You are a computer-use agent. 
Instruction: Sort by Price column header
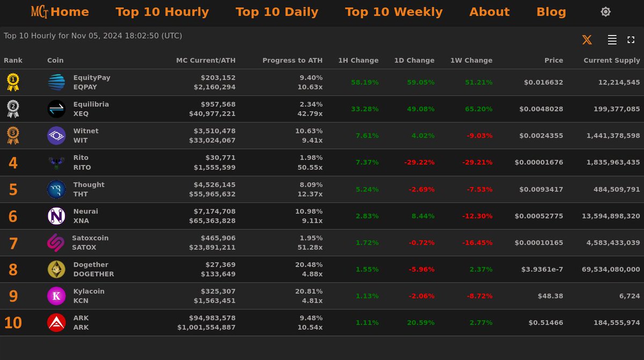(x=554, y=61)
